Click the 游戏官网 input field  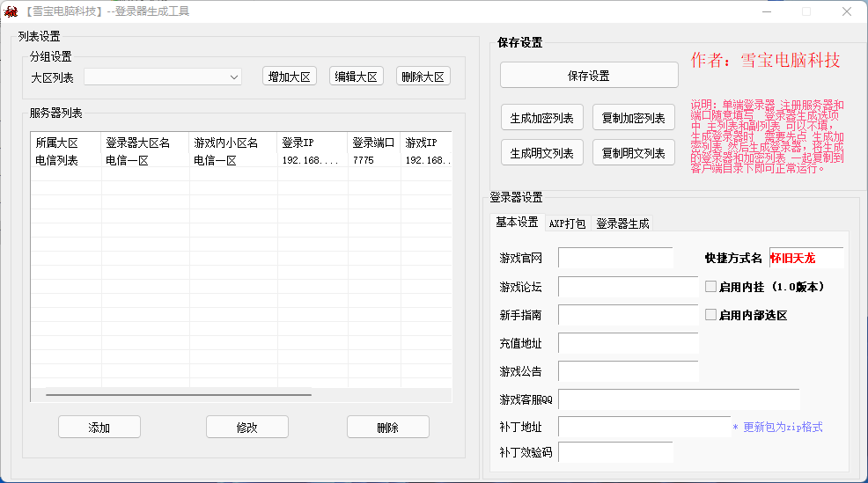615,258
